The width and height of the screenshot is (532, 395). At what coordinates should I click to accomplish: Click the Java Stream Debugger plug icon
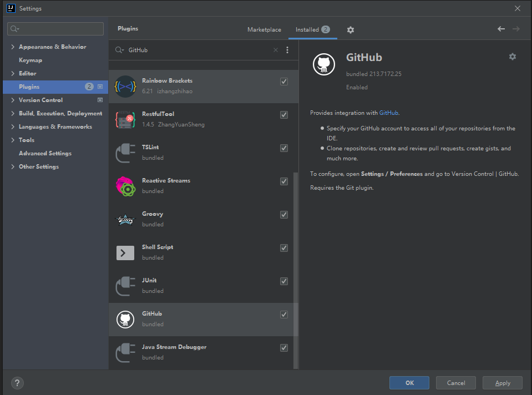[125, 353]
